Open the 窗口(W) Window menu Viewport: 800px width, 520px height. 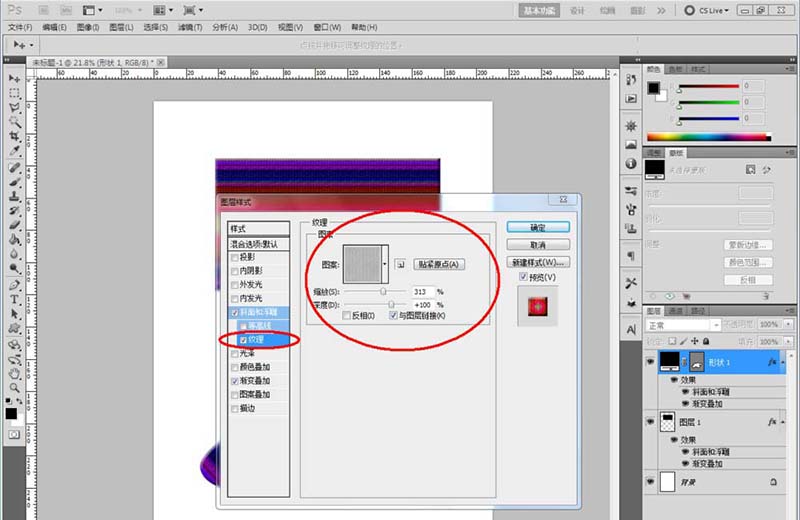click(x=327, y=28)
